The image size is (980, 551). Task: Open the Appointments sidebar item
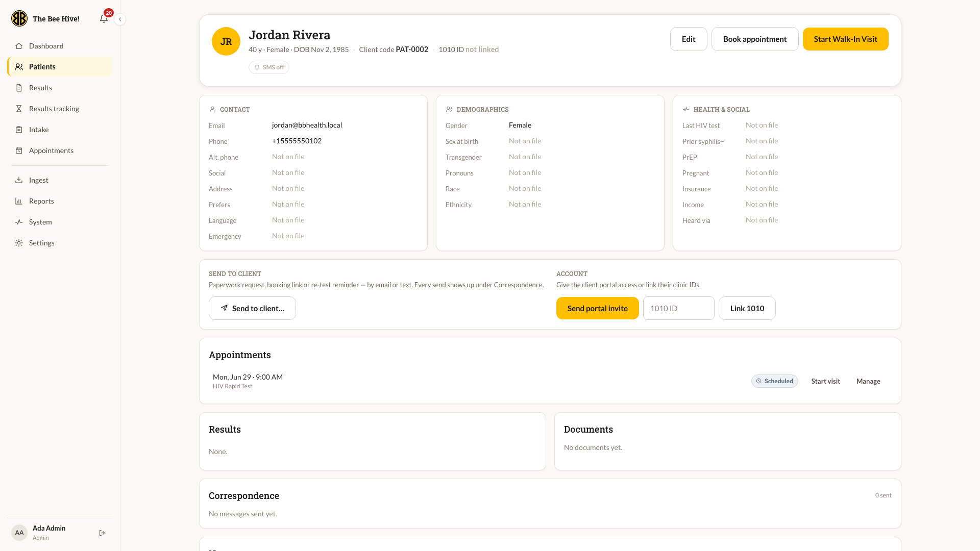coord(60,151)
